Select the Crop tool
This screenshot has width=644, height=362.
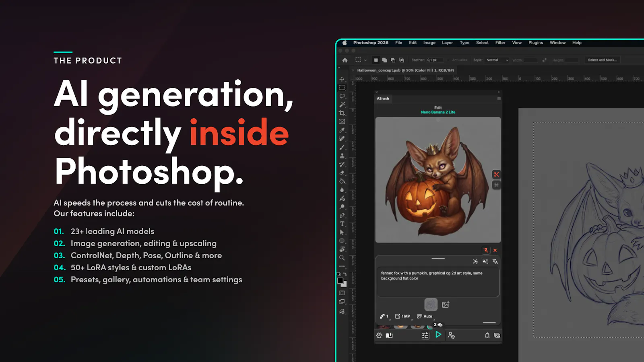[x=342, y=113]
